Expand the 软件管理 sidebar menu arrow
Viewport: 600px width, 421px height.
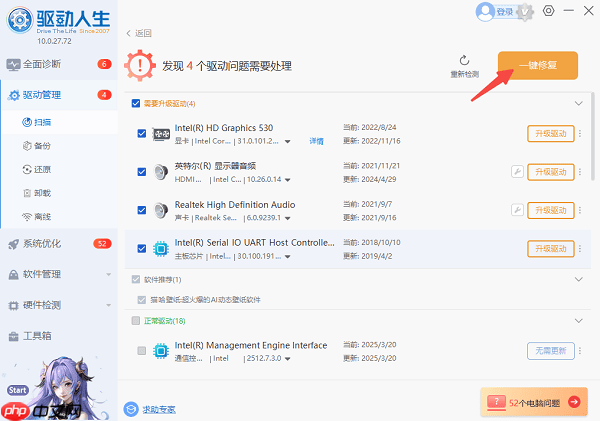tap(106, 274)
